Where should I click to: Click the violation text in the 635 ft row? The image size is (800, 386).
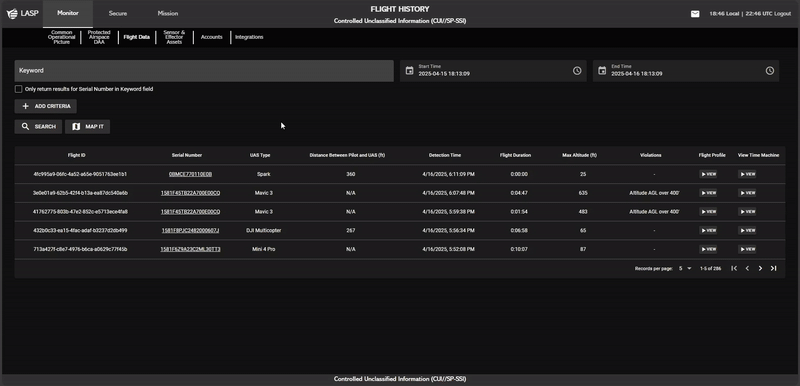click(654, 193)
